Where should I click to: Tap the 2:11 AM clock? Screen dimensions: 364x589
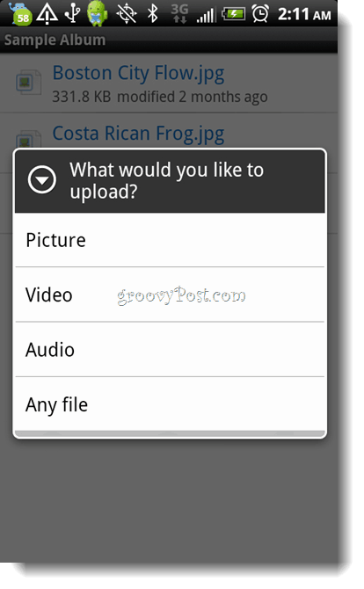click(304, 15)
